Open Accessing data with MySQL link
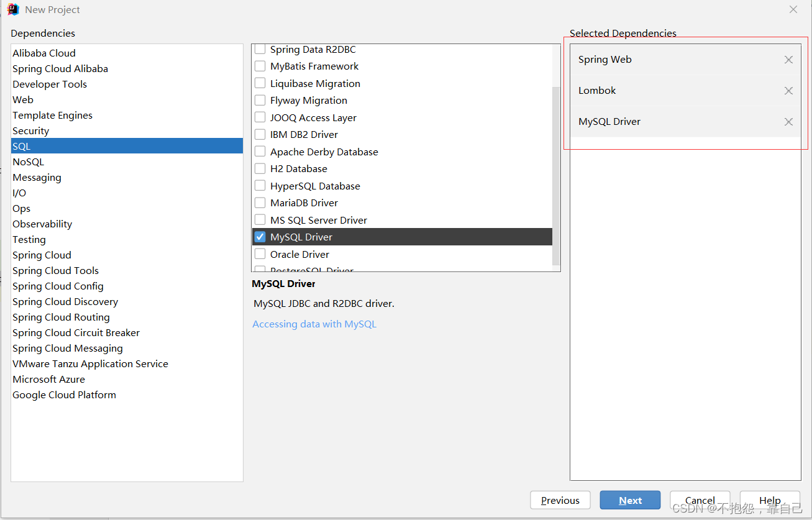This screenshot has height=520, width=812. [x=314, y=324]
